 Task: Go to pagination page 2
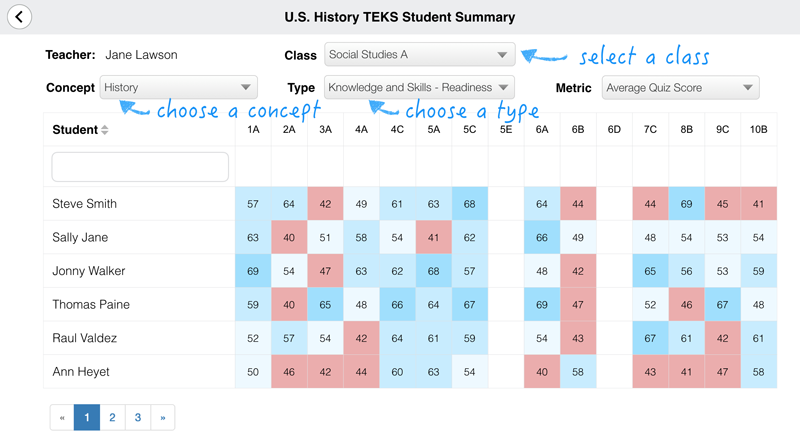112,418
